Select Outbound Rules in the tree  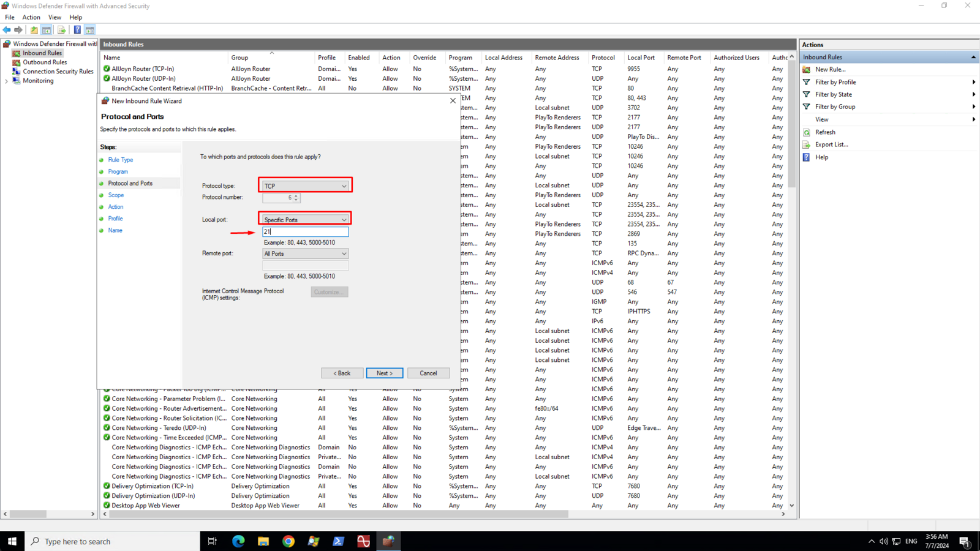click(x=45, y=62)
